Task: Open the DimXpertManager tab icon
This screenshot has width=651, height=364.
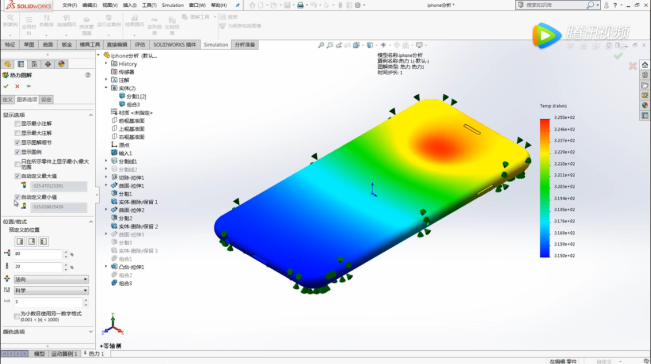Action: click(48, 64)
